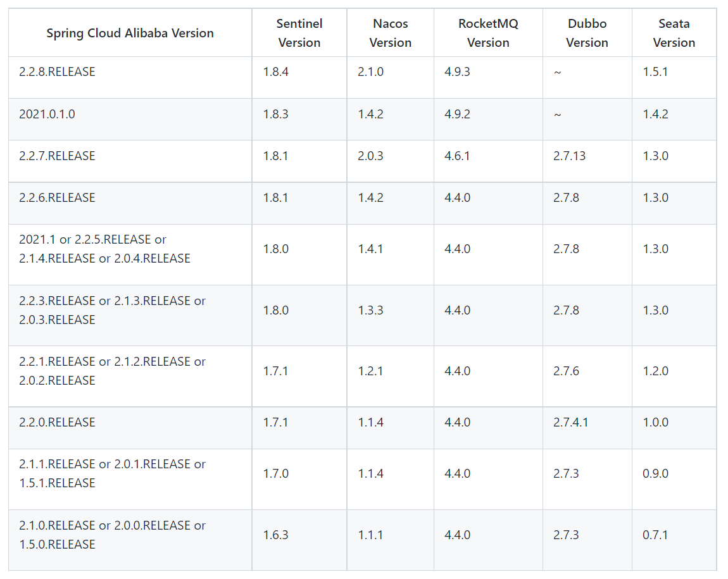Select the Sentinel Version column header
Image resolution: width=728 pixels, height=579 pixels.
(x=299, y=33)
